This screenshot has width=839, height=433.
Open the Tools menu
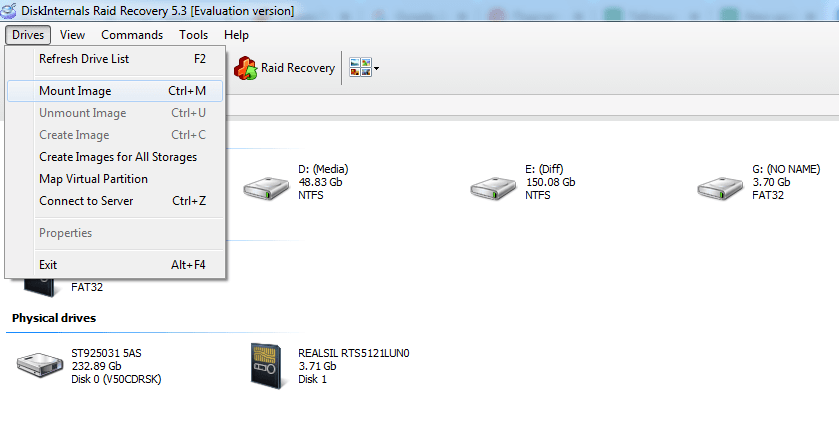tap(194, 35)
